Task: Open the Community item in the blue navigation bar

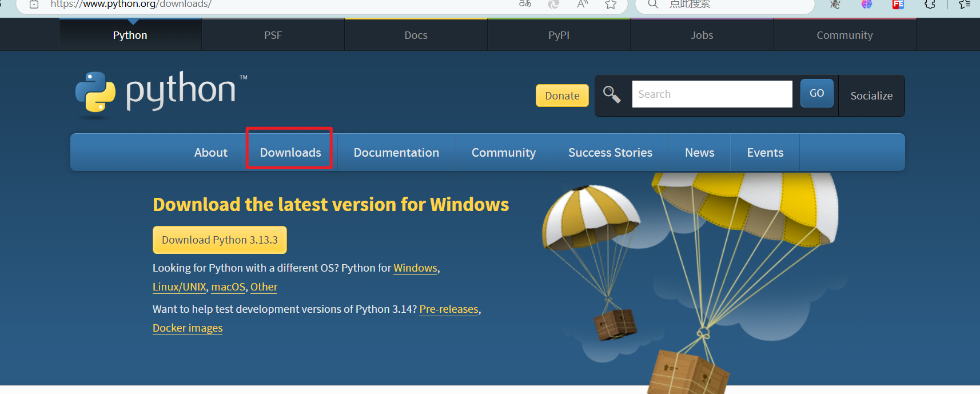Action: (504, 153)
